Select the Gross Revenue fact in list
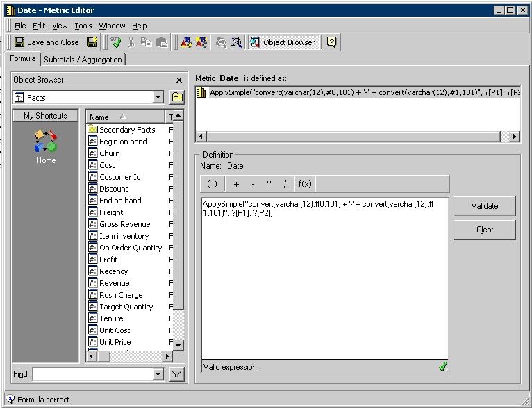The width and height of the screenshot is (532, 408). tap(124, 224)
